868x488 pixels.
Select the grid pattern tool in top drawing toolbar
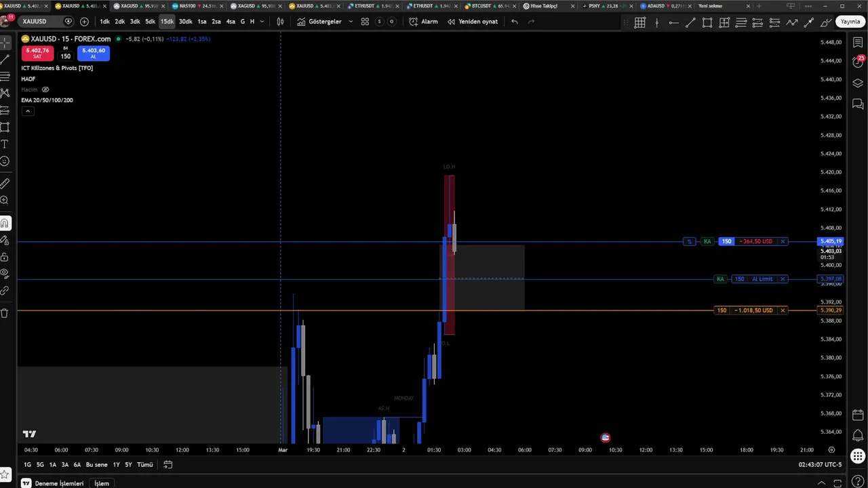point(639,22)
